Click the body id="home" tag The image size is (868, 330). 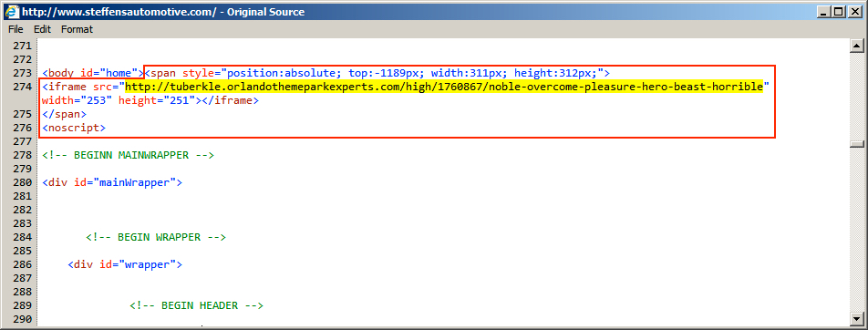pos(92,73)
